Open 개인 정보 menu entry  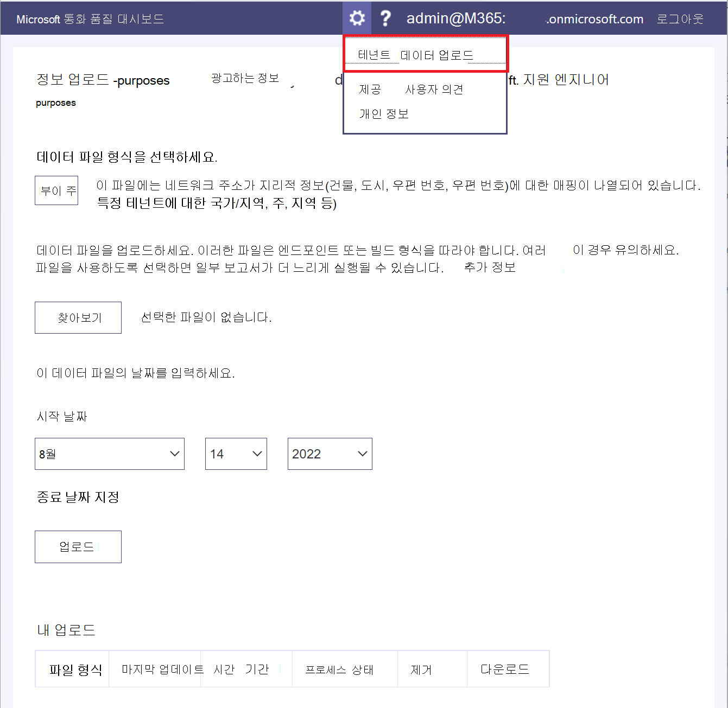(x=384, y=114)
